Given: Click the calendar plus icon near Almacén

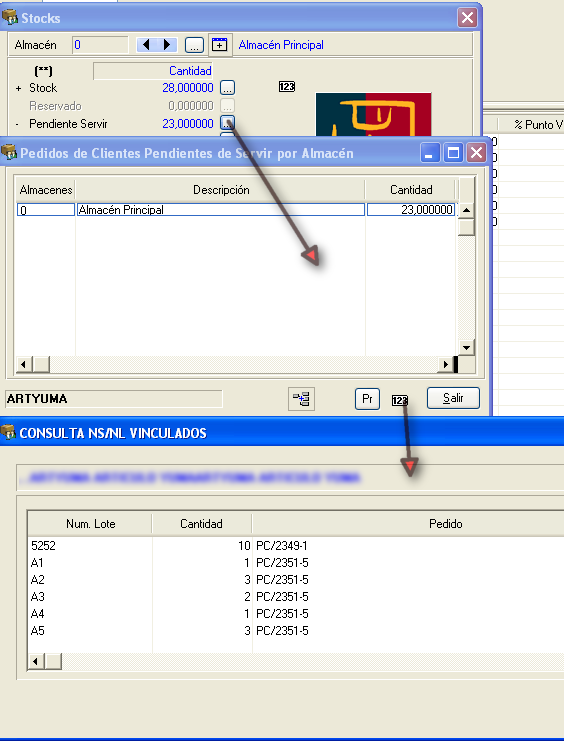Looking at the screenshot, I should click(219, 45).
